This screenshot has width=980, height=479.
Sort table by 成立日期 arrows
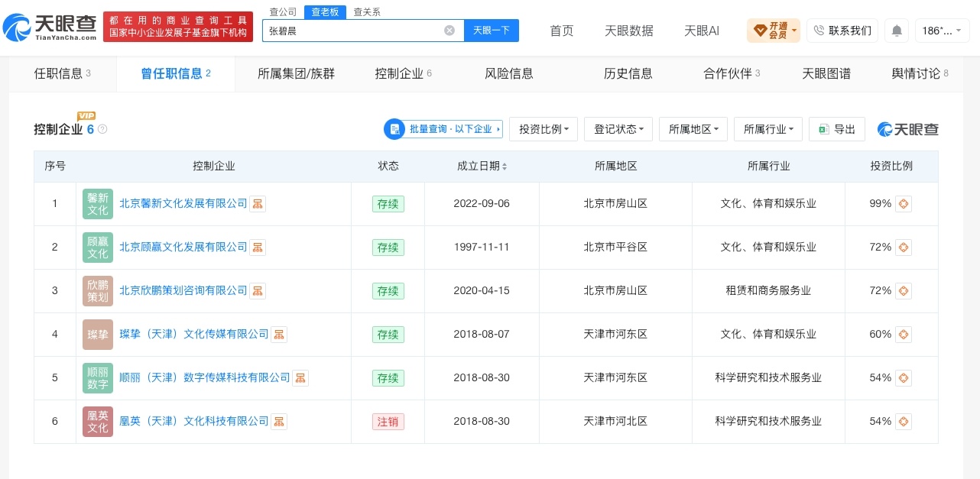pyautogui.click(x=505, y=167)
